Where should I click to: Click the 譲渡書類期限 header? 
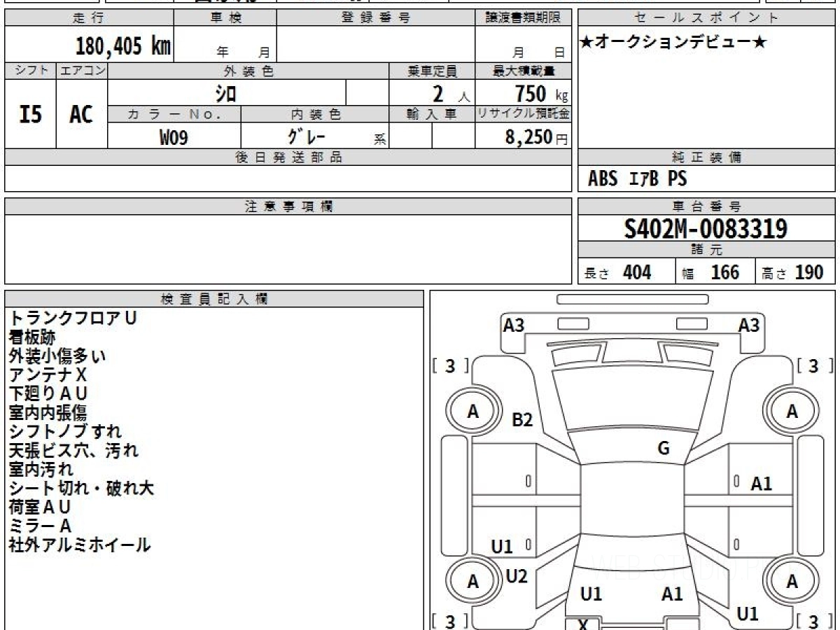(523, 18)
